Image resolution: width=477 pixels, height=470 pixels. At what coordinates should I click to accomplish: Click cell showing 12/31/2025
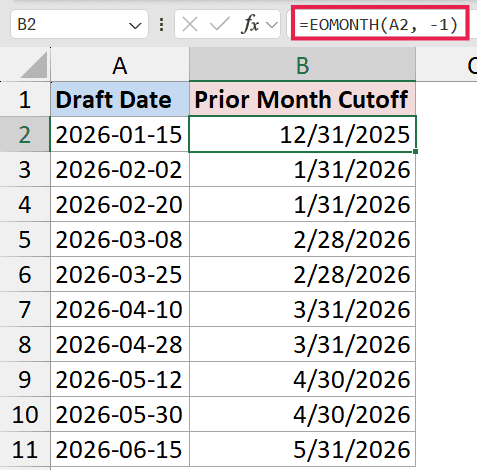click(302, 134)
